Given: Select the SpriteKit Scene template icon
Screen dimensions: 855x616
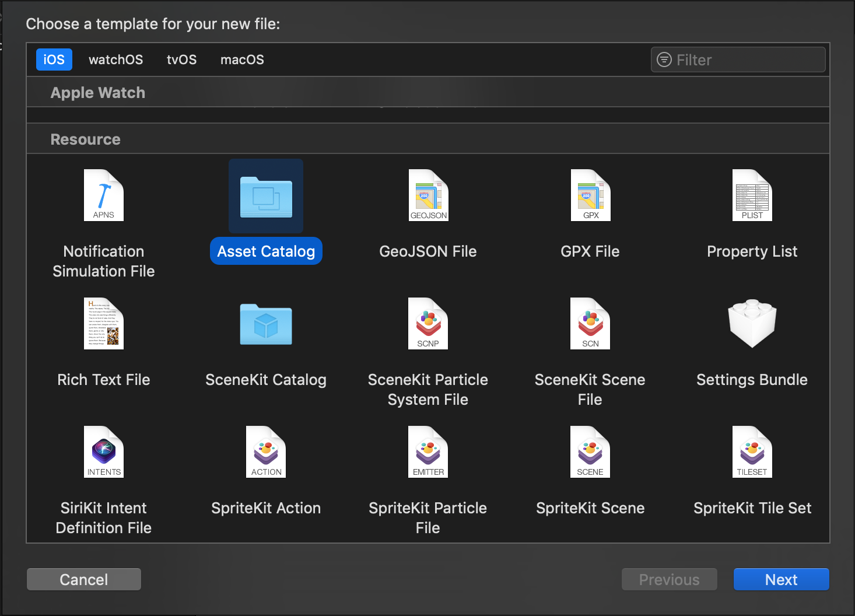Looking at the screenshot, I should [590, 452].
